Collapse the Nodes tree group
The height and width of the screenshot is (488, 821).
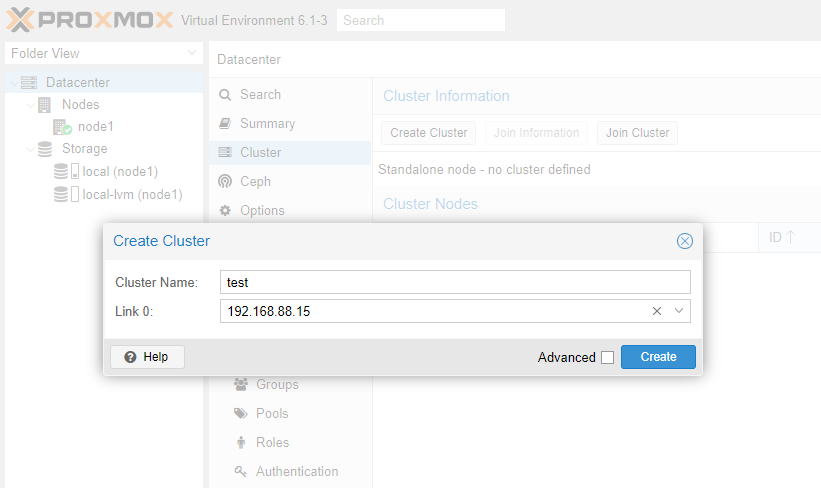(x=30, y=104)
